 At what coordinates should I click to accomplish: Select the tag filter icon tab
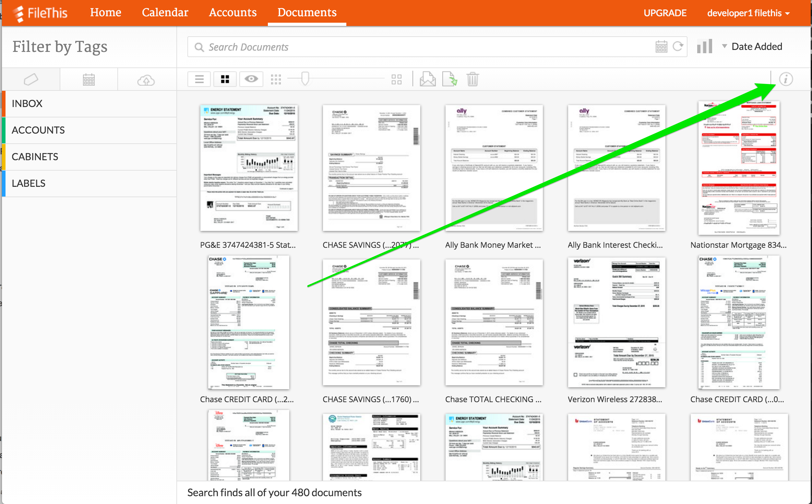[31, 80]
